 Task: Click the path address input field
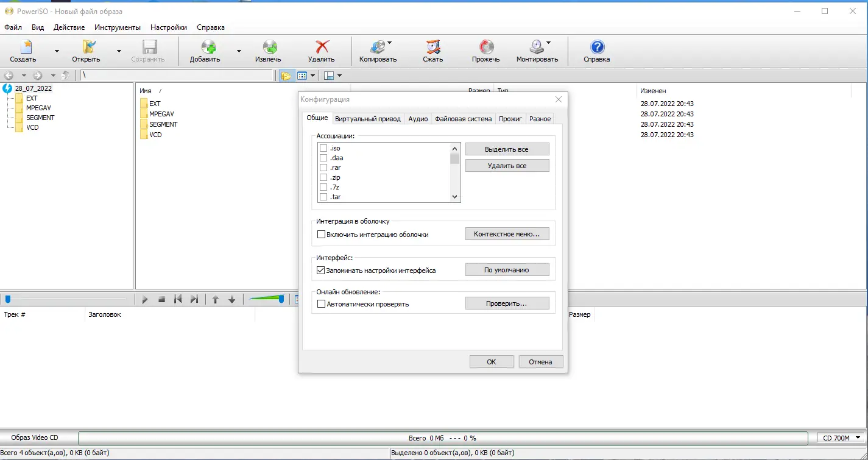coord(177,76)
